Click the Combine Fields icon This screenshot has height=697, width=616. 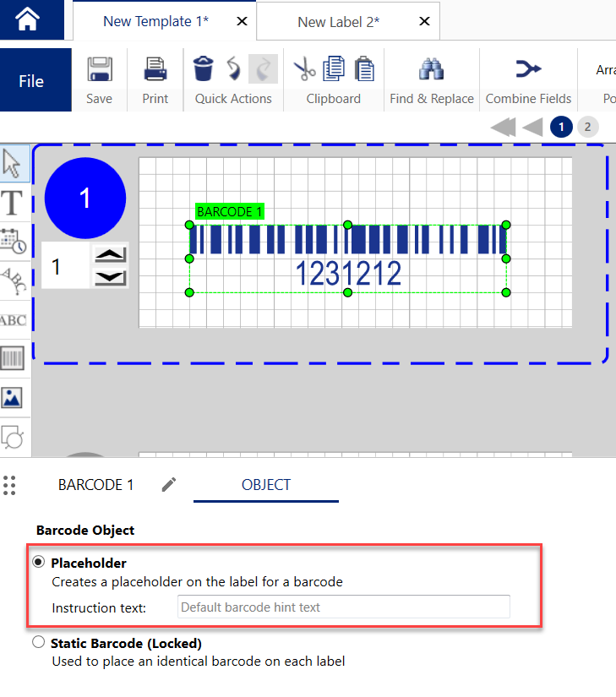(x=528, y=69)
